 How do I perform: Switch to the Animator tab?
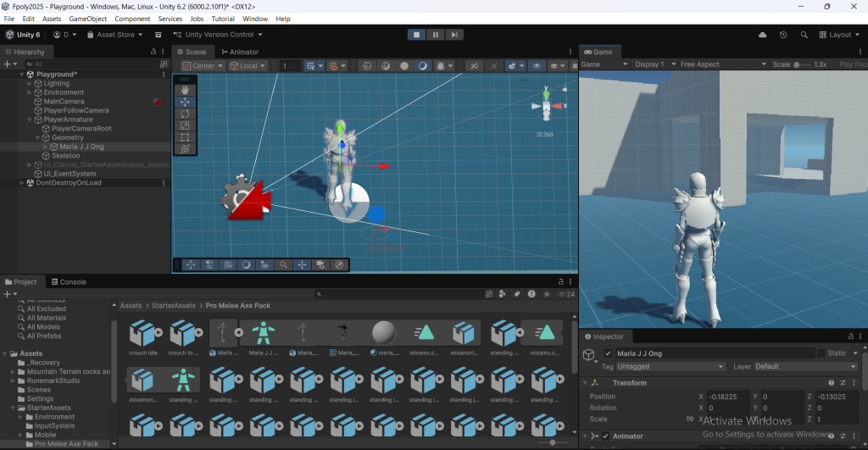pos(240,52)
